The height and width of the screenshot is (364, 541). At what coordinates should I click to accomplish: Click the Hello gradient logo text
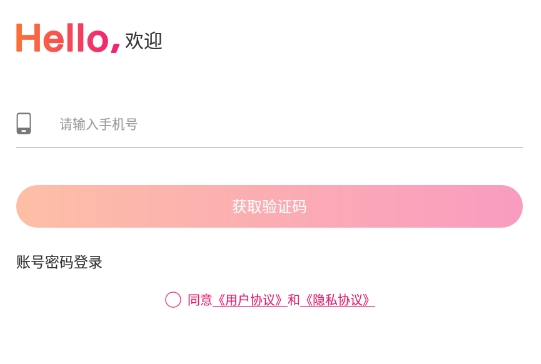coord(68,38)
